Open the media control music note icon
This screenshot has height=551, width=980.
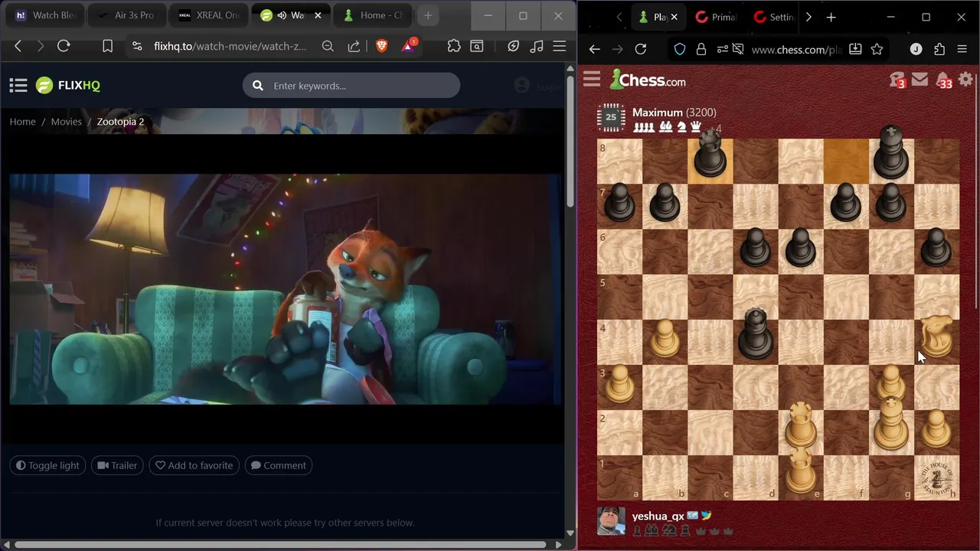pos(537,47)
